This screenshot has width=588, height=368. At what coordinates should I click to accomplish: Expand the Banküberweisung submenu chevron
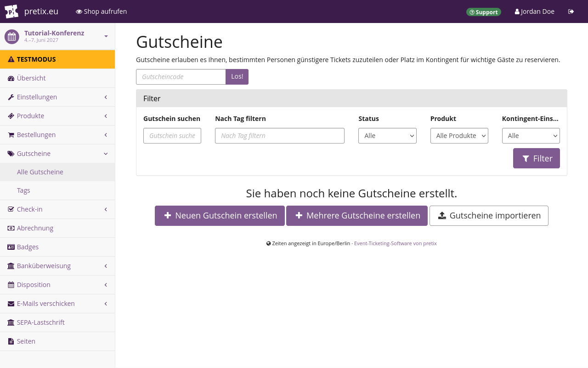click(106, 266)
